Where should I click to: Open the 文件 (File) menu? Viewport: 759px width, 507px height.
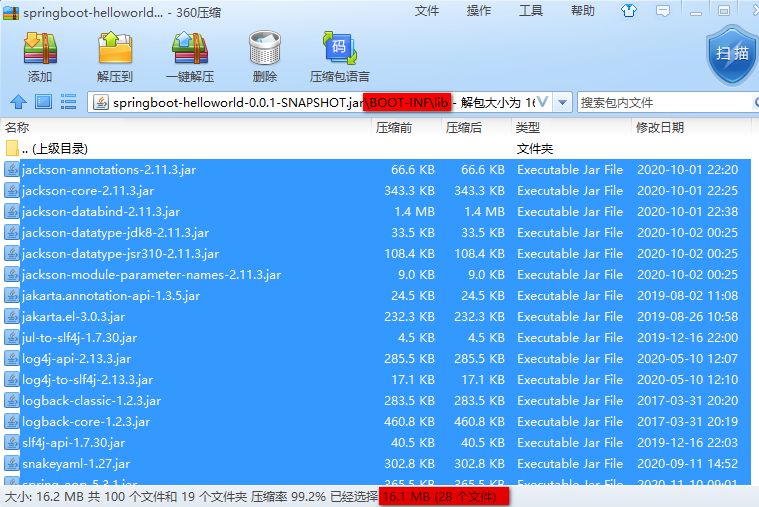coord(426,11)
